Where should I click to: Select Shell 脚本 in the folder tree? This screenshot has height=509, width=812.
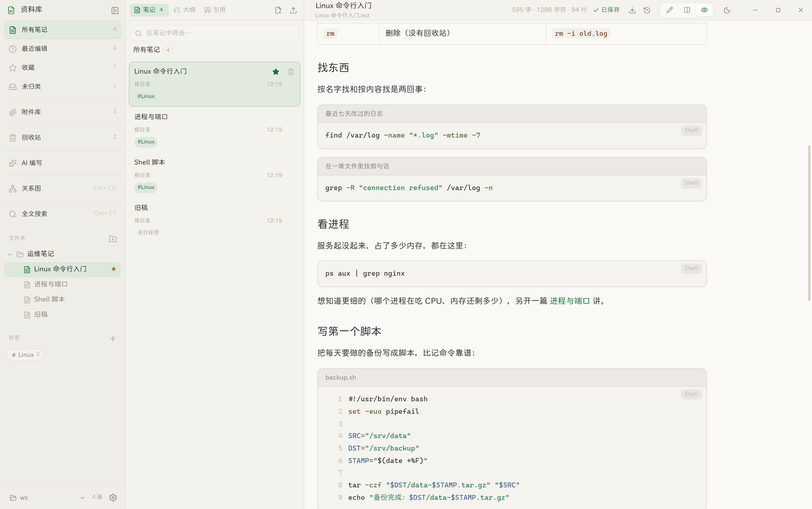tap(63, 300)
